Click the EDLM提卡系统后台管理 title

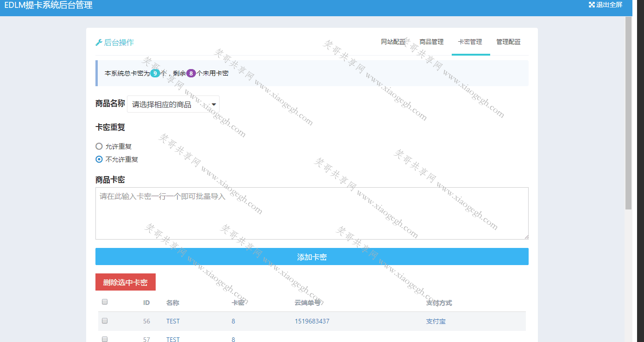click(48, 6)
